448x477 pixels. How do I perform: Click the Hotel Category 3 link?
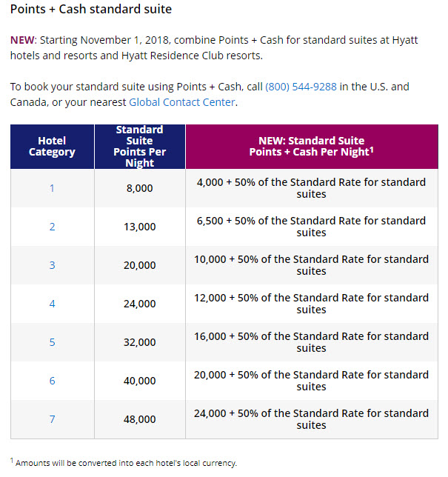(52, 265)
